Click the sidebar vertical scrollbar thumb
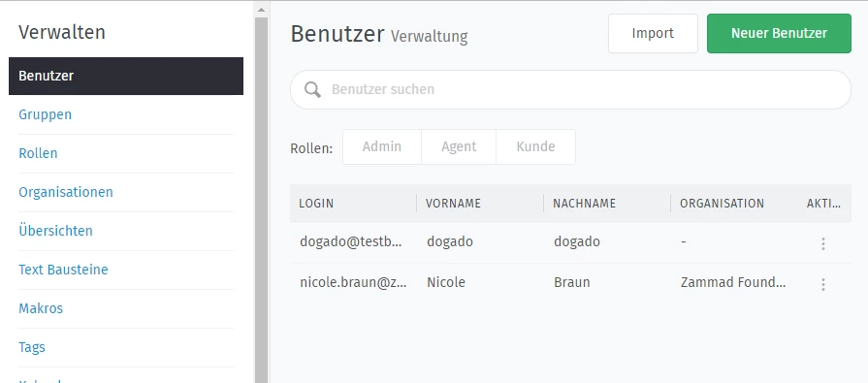Viewport: 868px width, 383px height. click(x=261, y=200)
